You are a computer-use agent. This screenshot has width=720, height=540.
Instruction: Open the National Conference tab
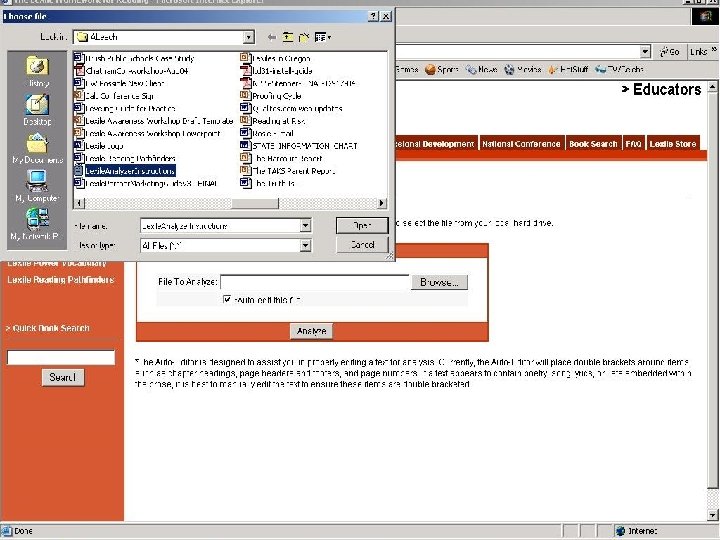(x=521, y=144)
